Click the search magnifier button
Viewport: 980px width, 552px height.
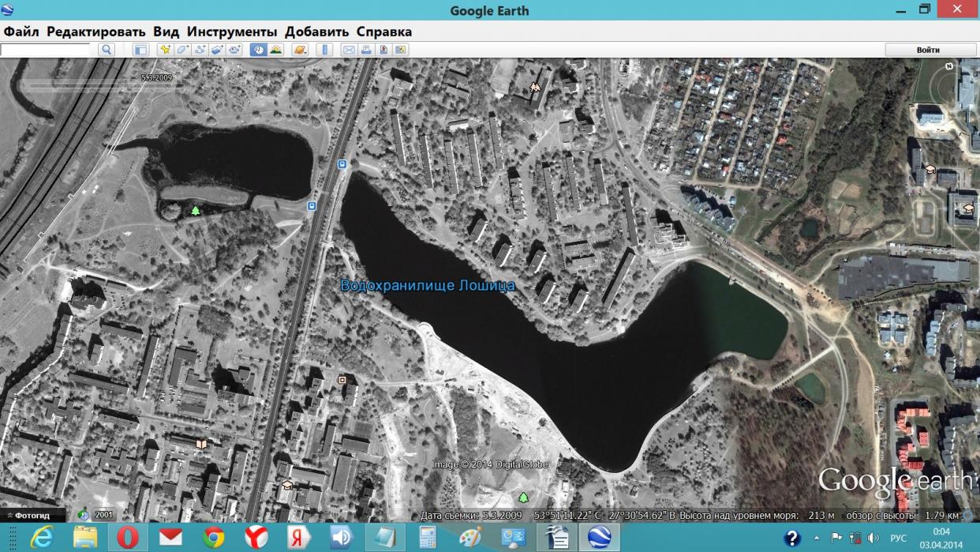(x=107, y=50)
